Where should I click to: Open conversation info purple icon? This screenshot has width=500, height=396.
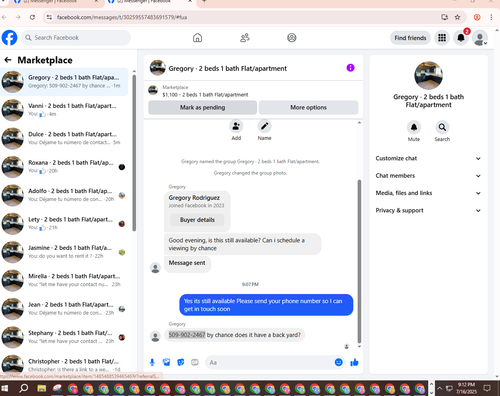click(350, 68)
